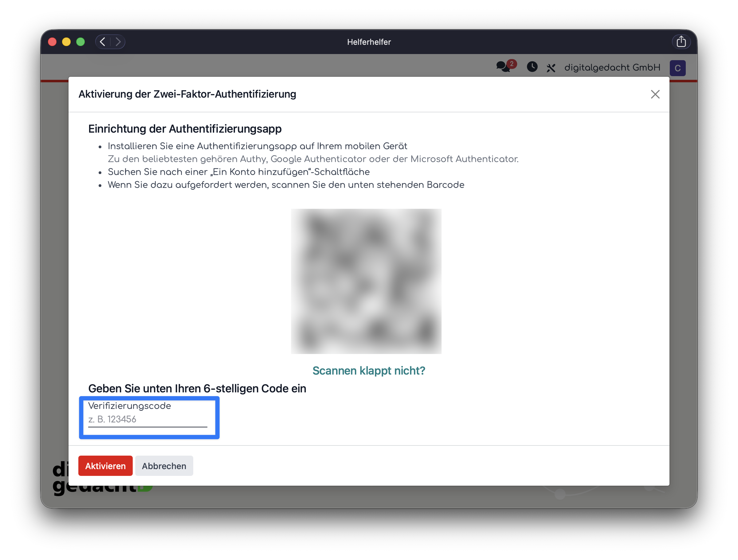Focus the Verifizierungscode input field
This screenshot has width=738, height=560.
click(x=148, y=419)
